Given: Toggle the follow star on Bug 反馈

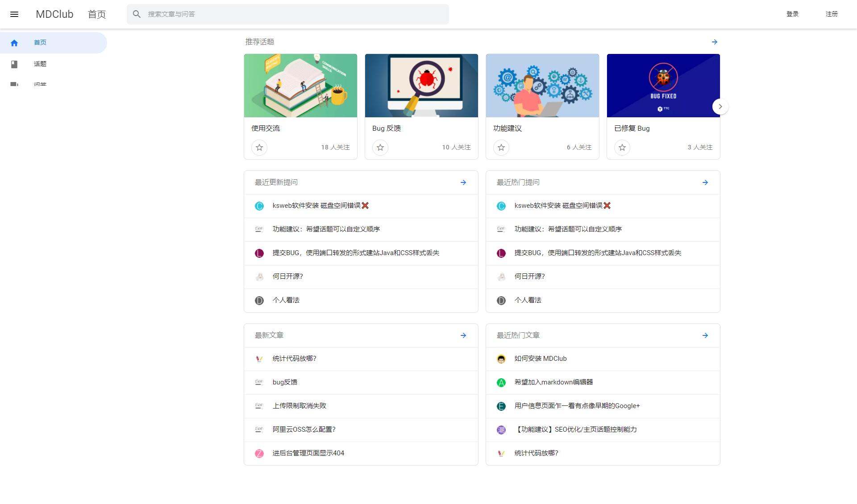Looking at the screenshot, I should 380,148.
